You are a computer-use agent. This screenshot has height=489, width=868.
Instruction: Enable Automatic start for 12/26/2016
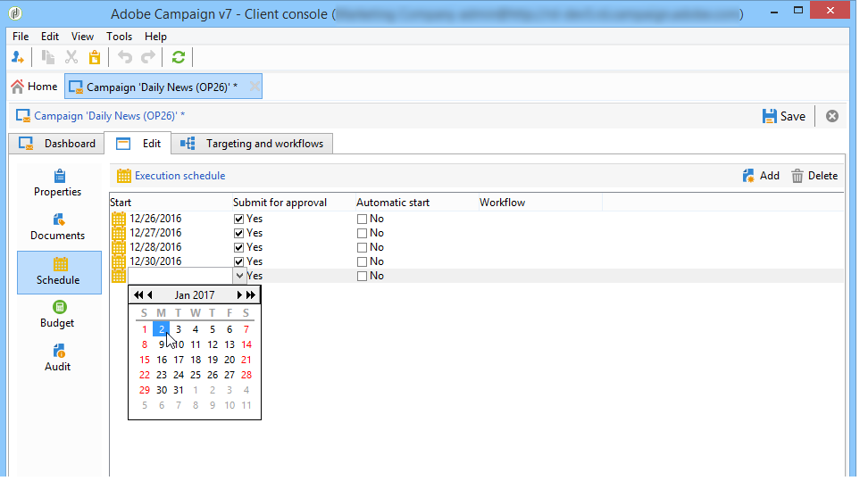point(362,219)
